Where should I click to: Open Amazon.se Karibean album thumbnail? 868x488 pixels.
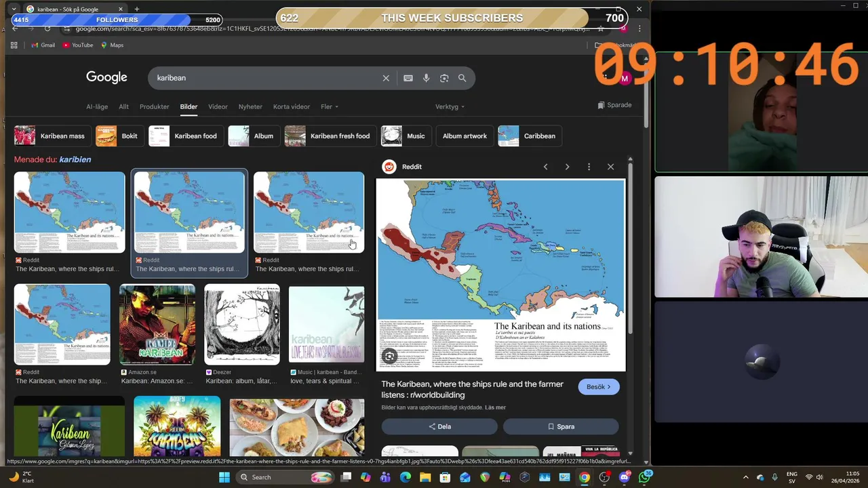click(157, 325)
